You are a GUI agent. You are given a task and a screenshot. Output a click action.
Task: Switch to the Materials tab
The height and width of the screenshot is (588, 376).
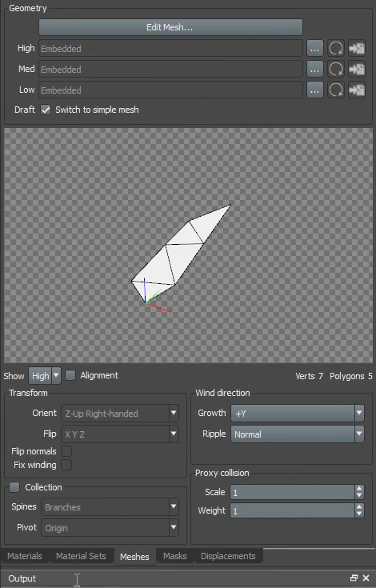point(25,556)
